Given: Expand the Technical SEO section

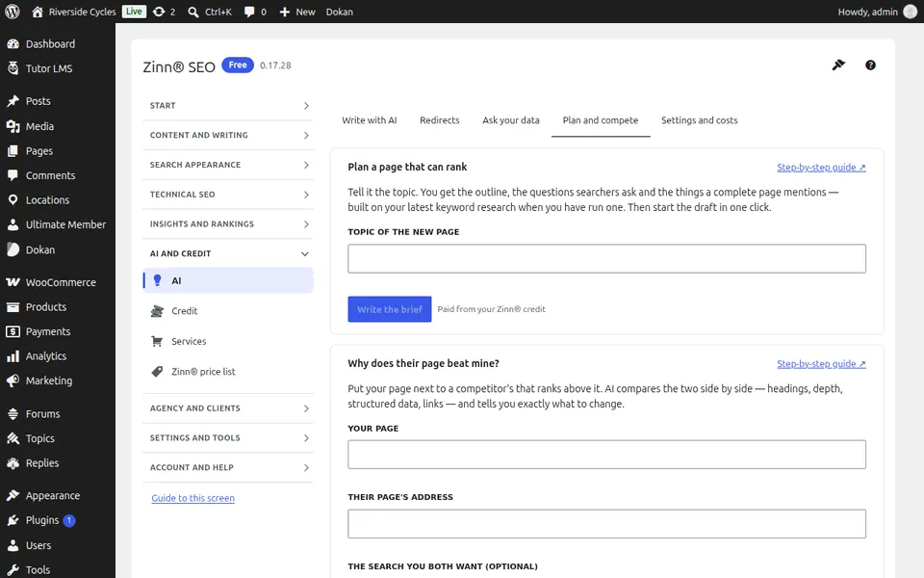Looking at the screenshot, I should click(x=228, y=194).
